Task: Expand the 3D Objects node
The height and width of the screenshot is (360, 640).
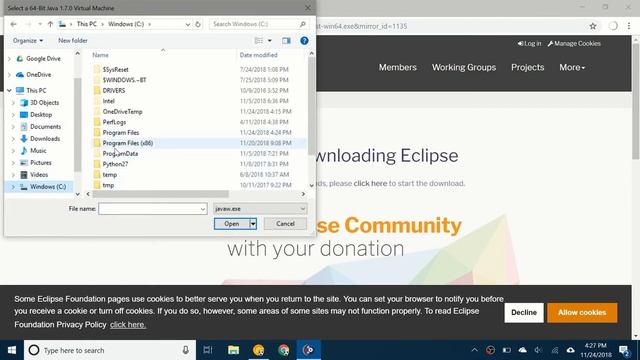Action: click(13, 103)
